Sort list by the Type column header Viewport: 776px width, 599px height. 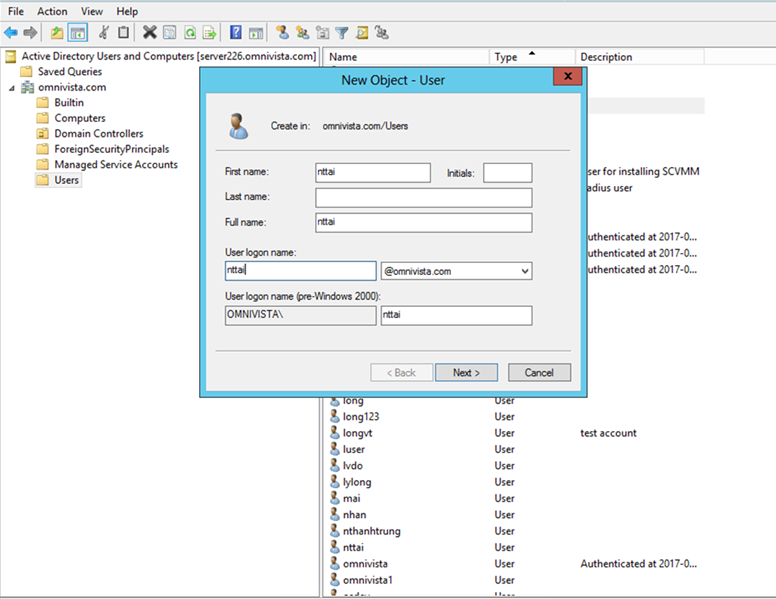[532, 57]
